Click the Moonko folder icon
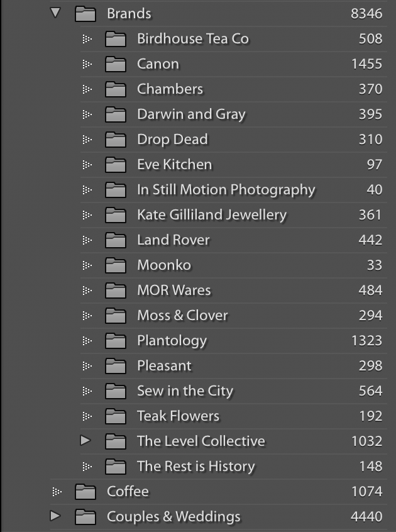This screenshot has width=396, height=532. (x=116, y=265)
